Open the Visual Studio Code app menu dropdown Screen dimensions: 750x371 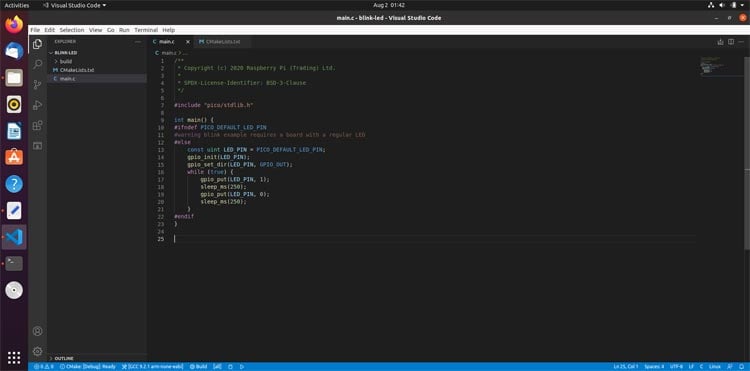(74, 5)
